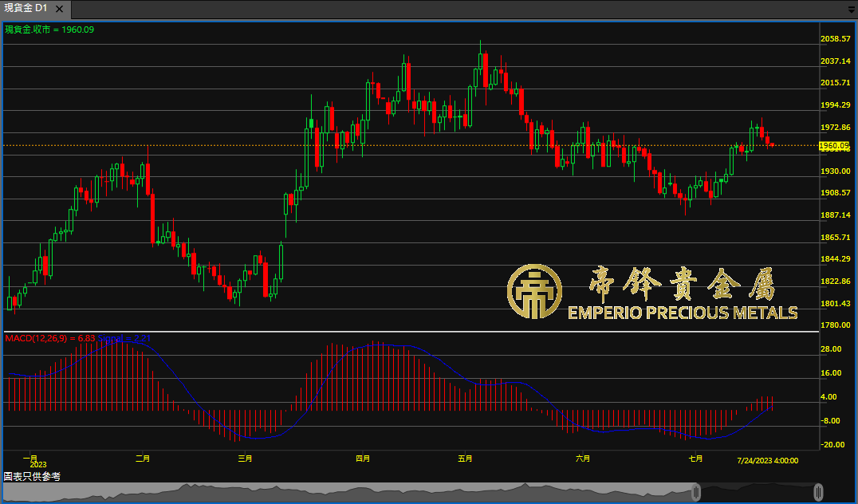Click the MACD(12,26,9) = 6.83 label
The height and width of the screenshot is (504, 858).
(49, 338)
